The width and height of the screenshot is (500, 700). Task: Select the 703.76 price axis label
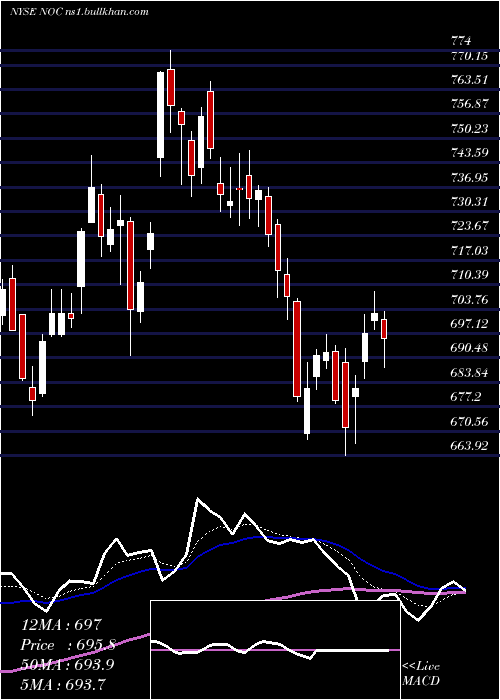469,299
